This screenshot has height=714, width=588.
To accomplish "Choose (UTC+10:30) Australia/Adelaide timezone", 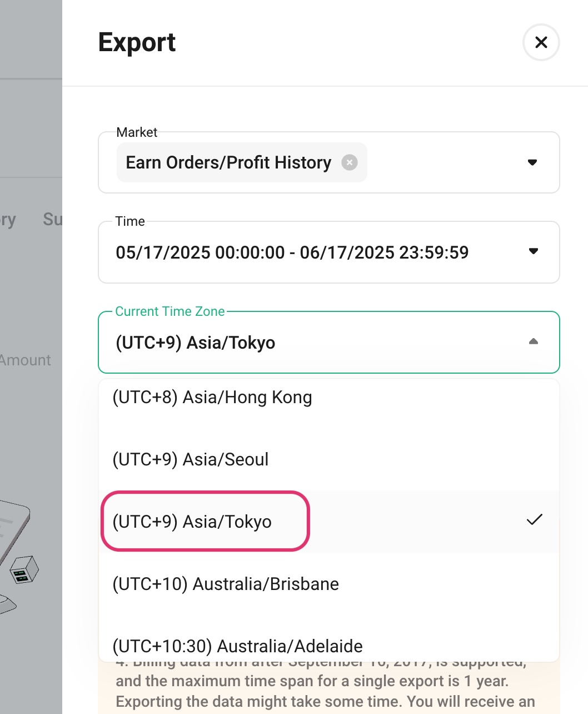I will pos(237,646).
